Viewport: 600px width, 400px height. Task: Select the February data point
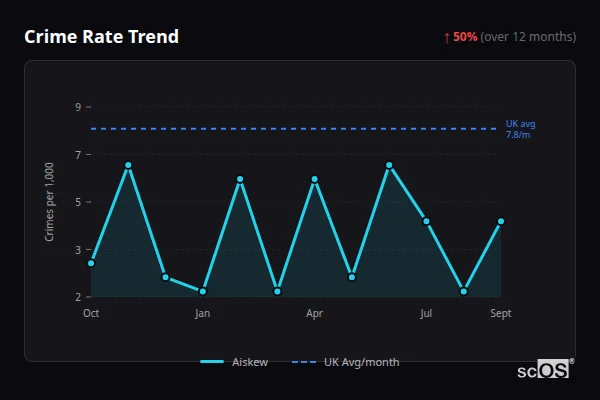click(x=240, y=179)
